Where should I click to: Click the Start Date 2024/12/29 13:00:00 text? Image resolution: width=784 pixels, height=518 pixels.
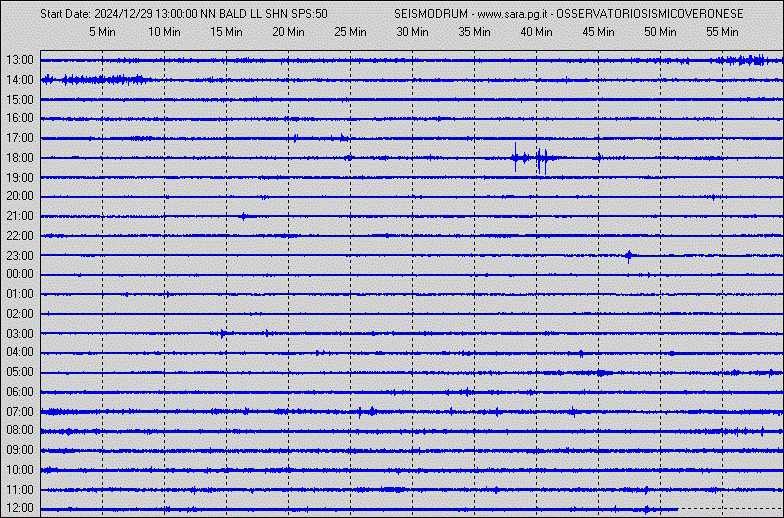119,14
